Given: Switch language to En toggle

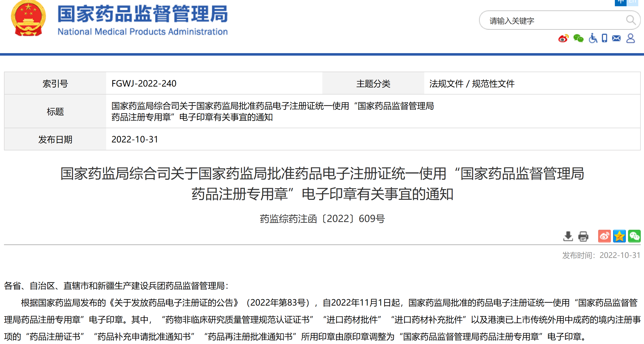Looking at the screenshot, I should (x=633, y=2).
